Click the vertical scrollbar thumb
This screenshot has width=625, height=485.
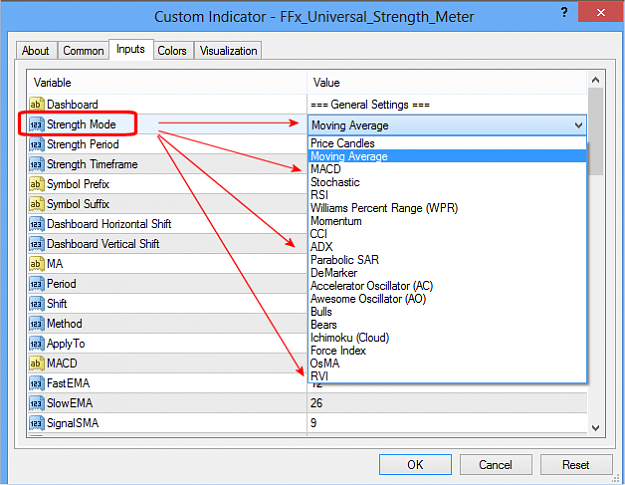point(596,132)
